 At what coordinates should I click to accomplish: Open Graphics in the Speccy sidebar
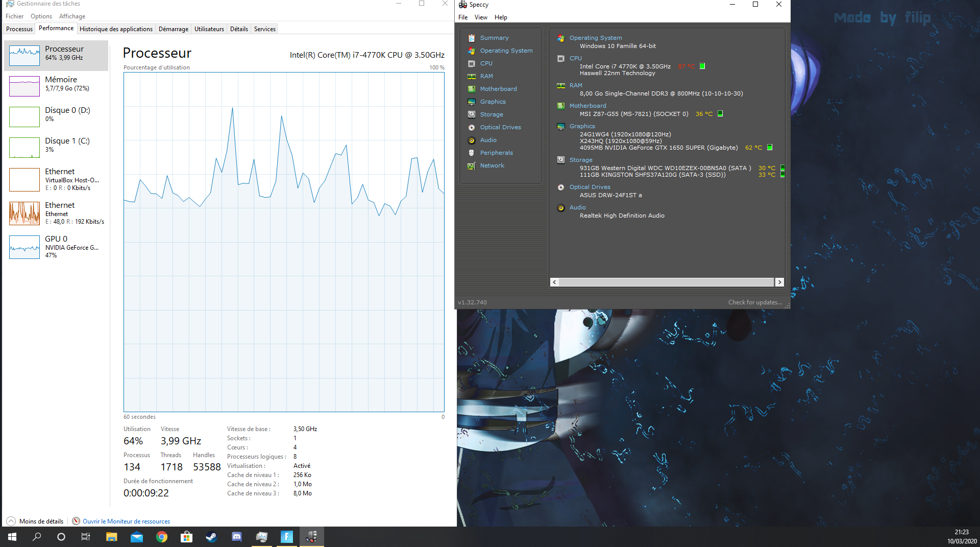pyautogui.click(x=493, y=102)
